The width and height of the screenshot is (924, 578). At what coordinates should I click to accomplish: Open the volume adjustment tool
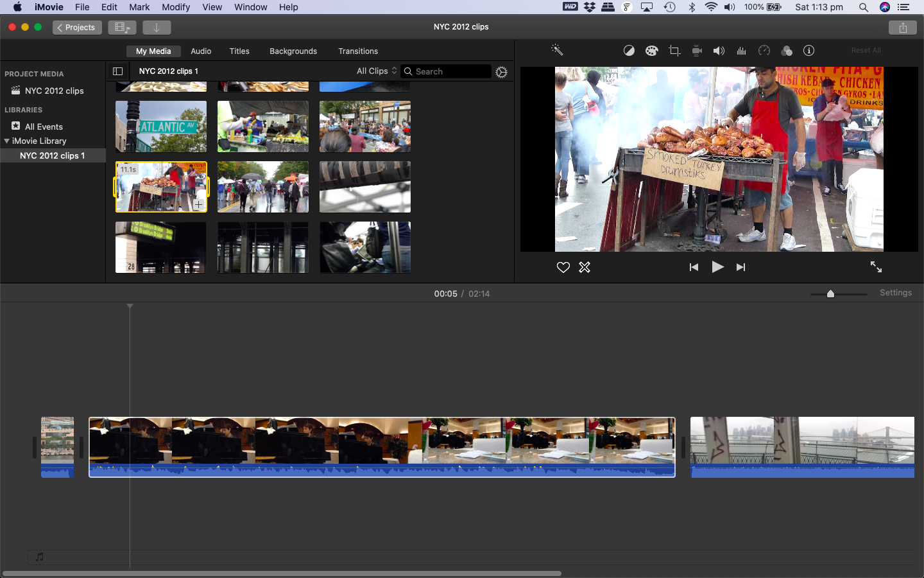719,51
